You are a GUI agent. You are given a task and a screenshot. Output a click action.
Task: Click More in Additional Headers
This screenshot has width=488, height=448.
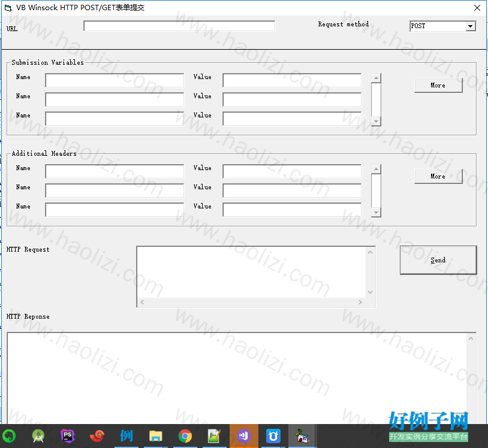pyautogui.click(x=438, y=176)
